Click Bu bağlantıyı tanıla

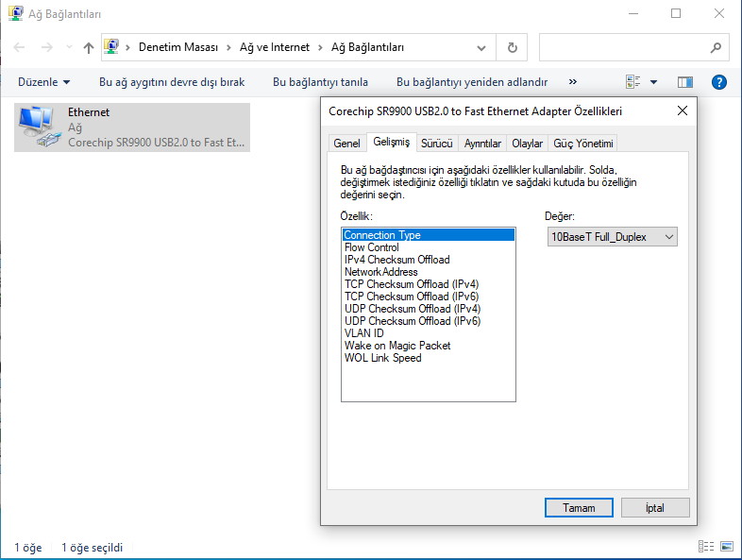click(x=320, y=82)
